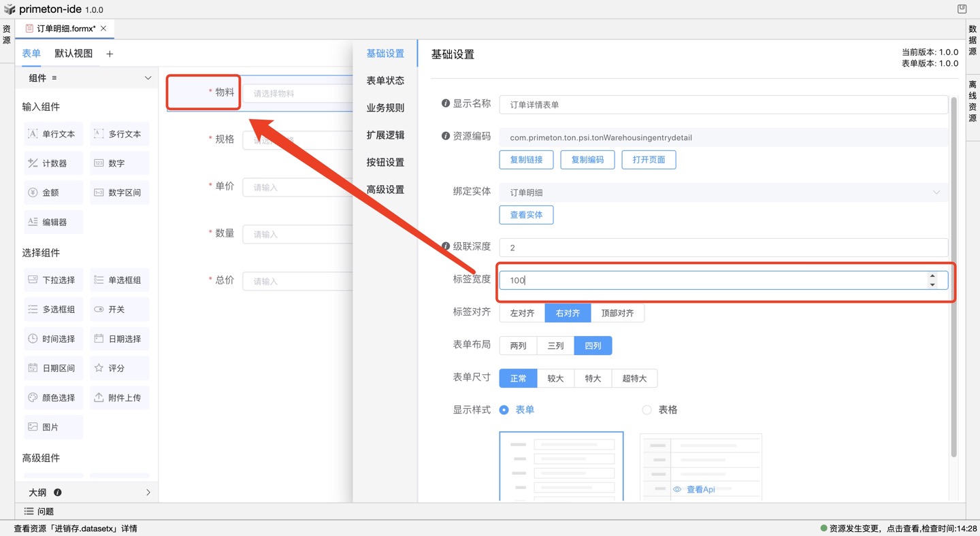Click the 查看实体 button
The height and width of the screenshot is (536, 980).
click(x=526, y=215)
